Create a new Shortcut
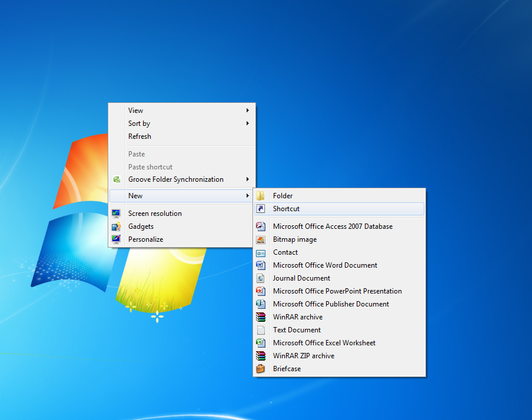This screenshot has width=532, height=420. [340, 209]
